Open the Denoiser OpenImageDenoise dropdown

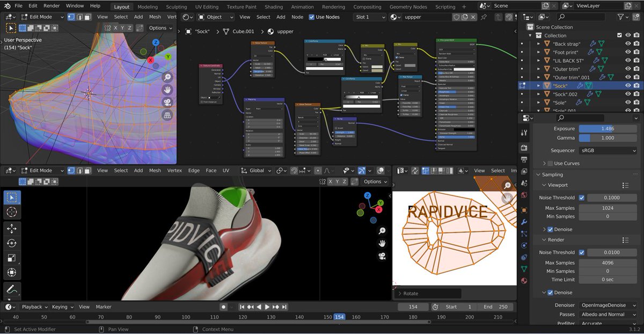(608, 305)
